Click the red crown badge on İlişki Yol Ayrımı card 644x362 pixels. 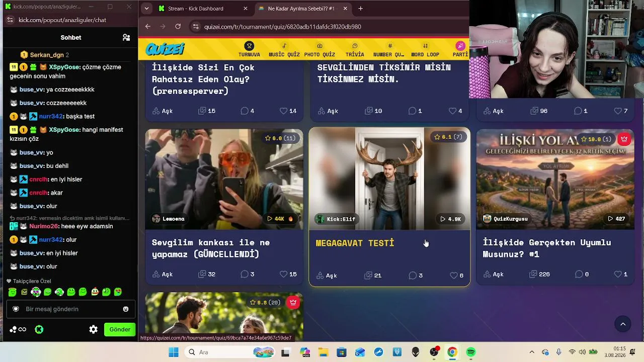624,139
